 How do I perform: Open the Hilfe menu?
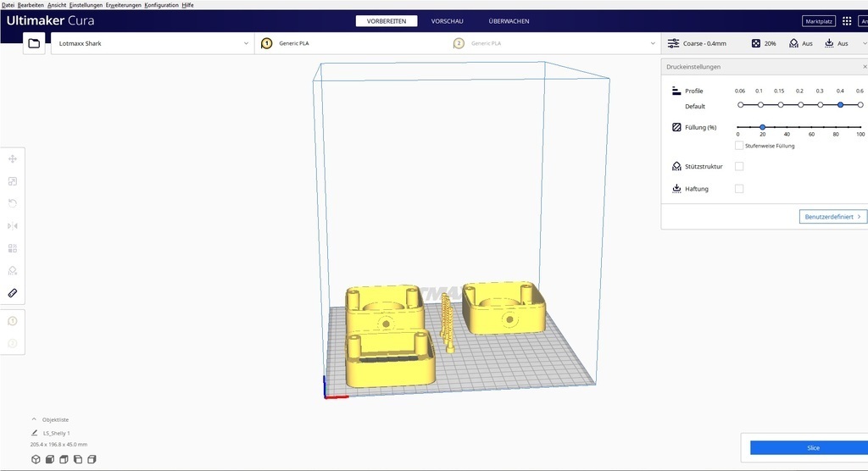click(187, 5)
